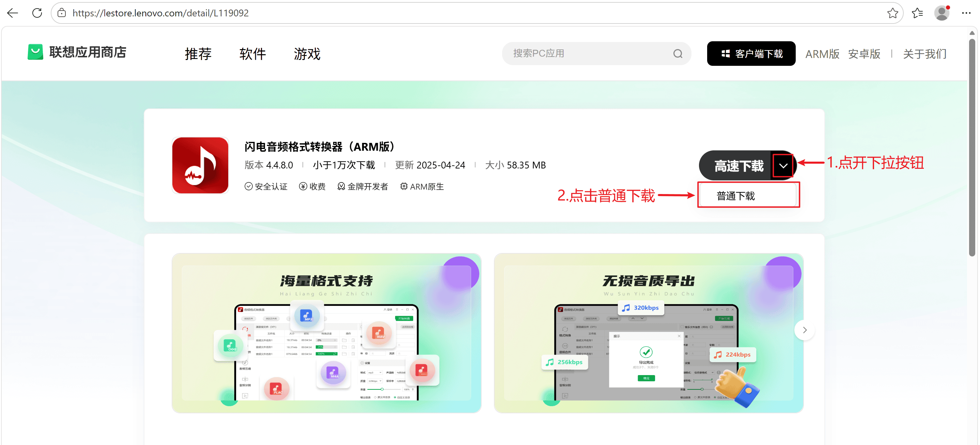Click the 更新 2025-04-24 text
Viewport: 980px width, 445px height.
pos(430,165)
